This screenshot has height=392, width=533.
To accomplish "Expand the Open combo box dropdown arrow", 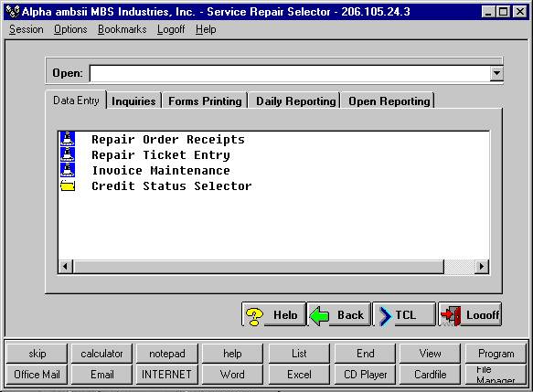I will pyautogui.click(x=496, y=73).
